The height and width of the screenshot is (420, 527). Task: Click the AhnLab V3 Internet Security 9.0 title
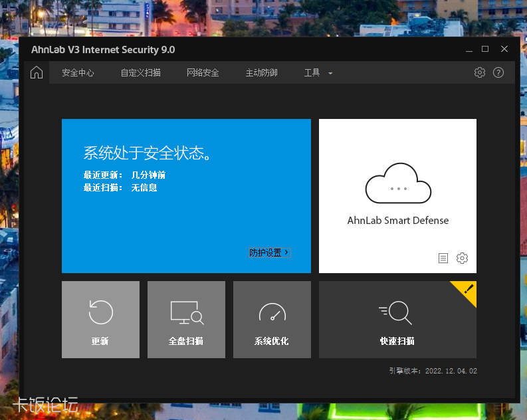click(103, 50)
